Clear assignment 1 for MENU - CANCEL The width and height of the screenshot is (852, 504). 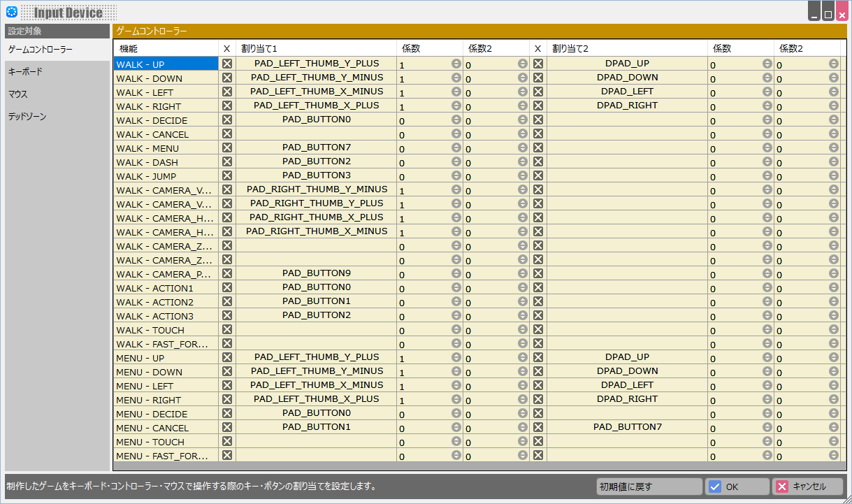(227, 427)
